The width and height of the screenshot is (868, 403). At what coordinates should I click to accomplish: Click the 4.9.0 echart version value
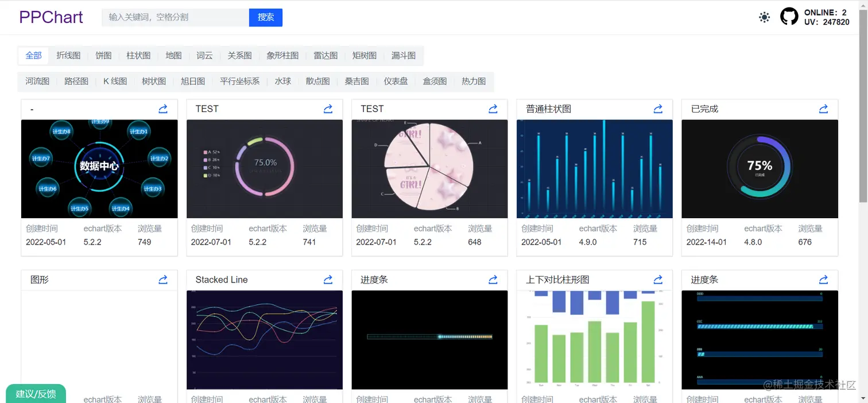[x=588, y=242]
